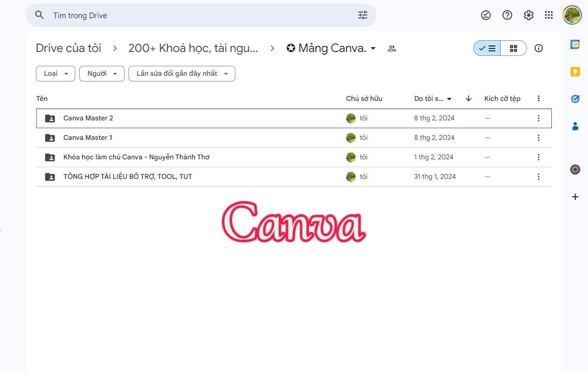Open the Do tôi s... sort field dropdown

tap(433, 99)
